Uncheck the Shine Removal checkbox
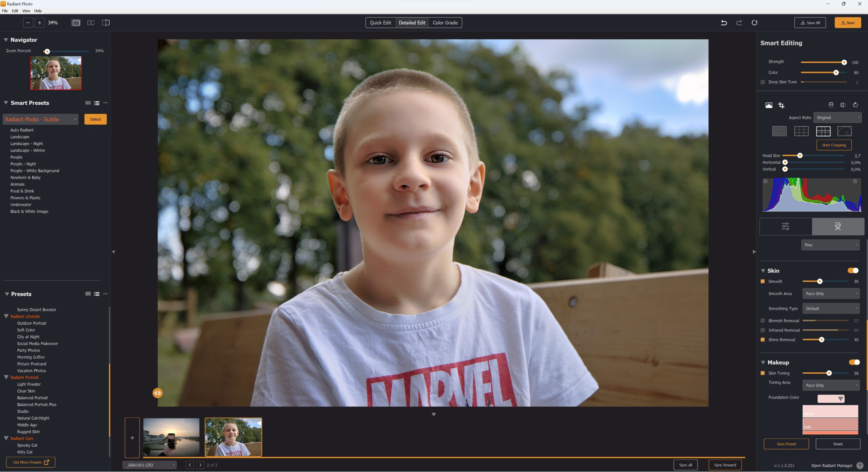Screen dimensions: 868x472 (x=763, y=340)
